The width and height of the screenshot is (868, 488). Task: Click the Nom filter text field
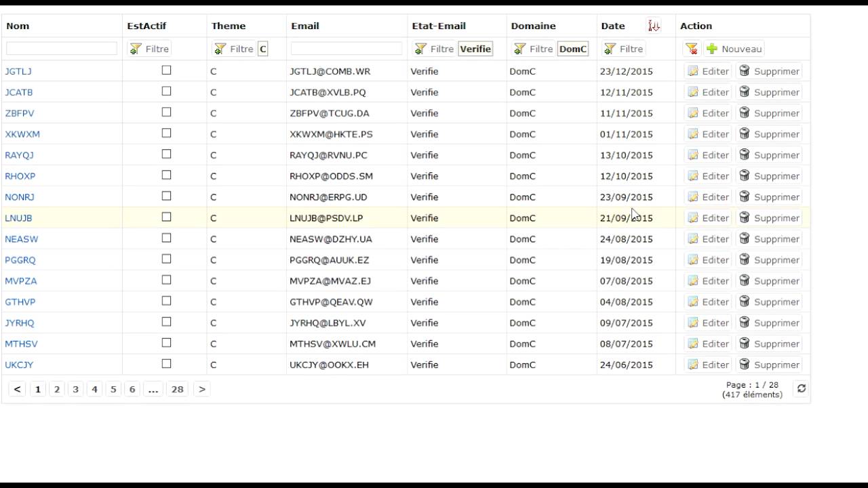click(x=62, y=49)
